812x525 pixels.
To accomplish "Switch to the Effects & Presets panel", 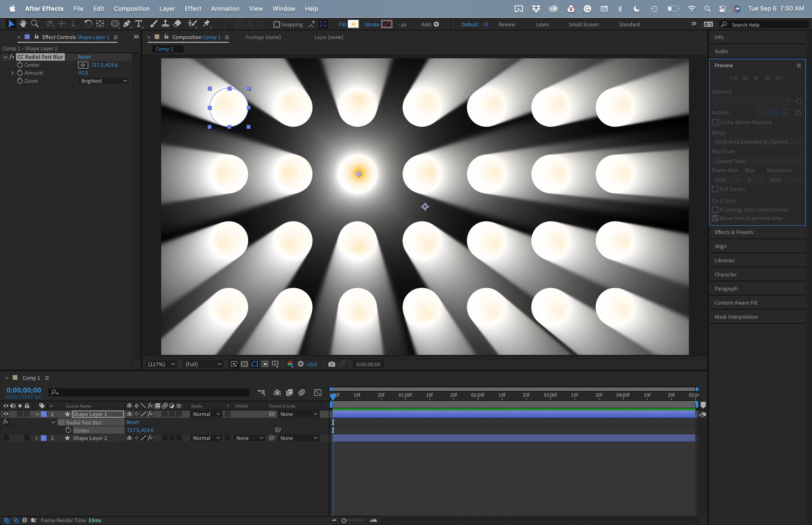I will (x=734, y=232).
